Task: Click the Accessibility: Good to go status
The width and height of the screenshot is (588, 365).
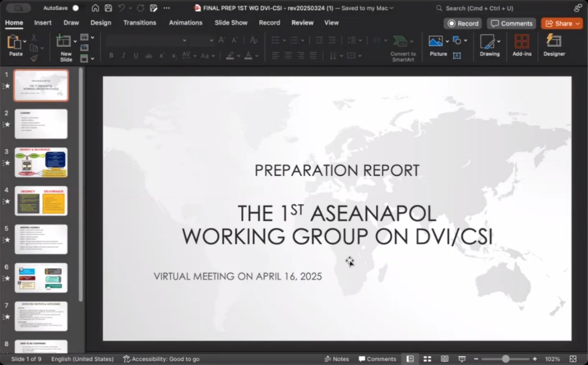Action: pos(161,359)
